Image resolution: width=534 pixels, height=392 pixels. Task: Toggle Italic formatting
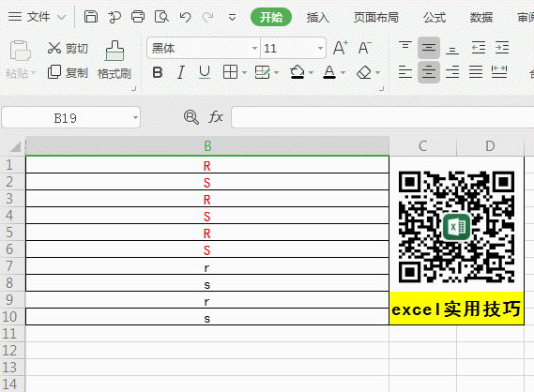click(x=181, y=72)
